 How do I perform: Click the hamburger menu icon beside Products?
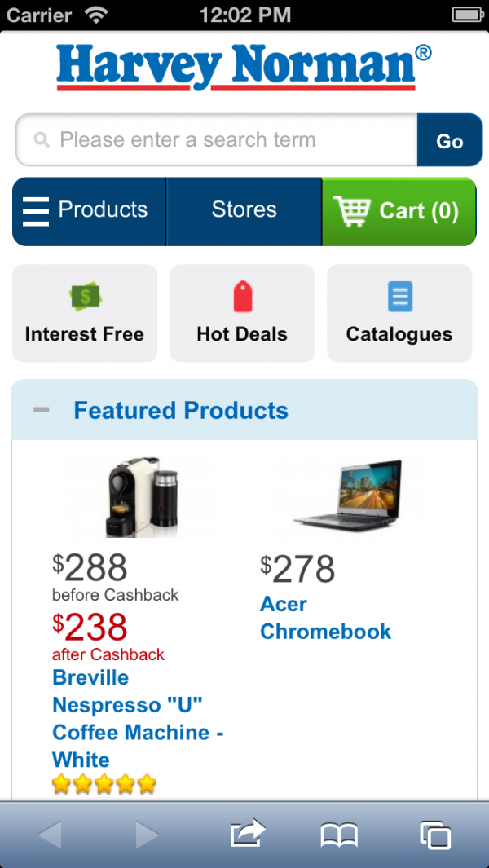(36, 211)
